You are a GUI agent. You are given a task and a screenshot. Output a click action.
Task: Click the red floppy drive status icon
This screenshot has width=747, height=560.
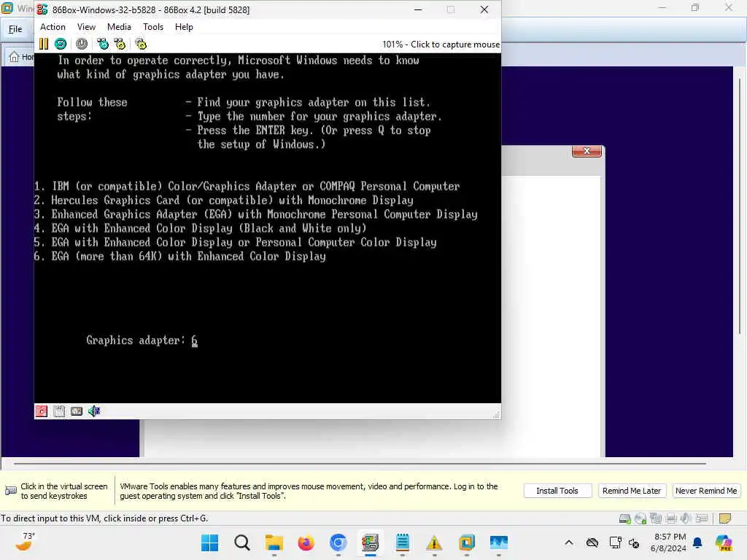[x=42, y=411]
